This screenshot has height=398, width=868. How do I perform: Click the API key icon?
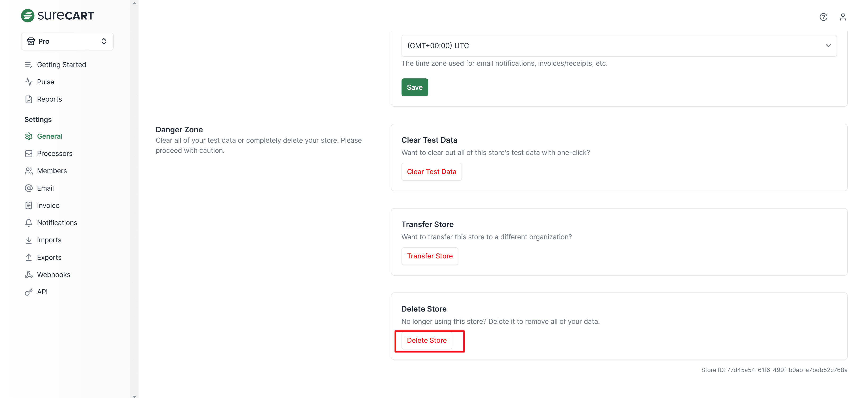29,292
